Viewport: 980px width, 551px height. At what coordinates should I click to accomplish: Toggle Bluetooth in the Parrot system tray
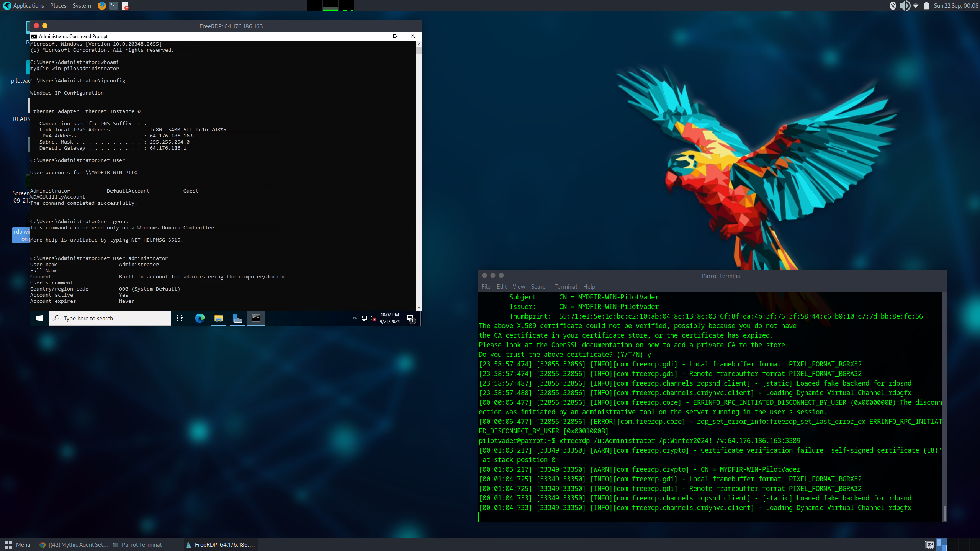[x=893, y=6]
